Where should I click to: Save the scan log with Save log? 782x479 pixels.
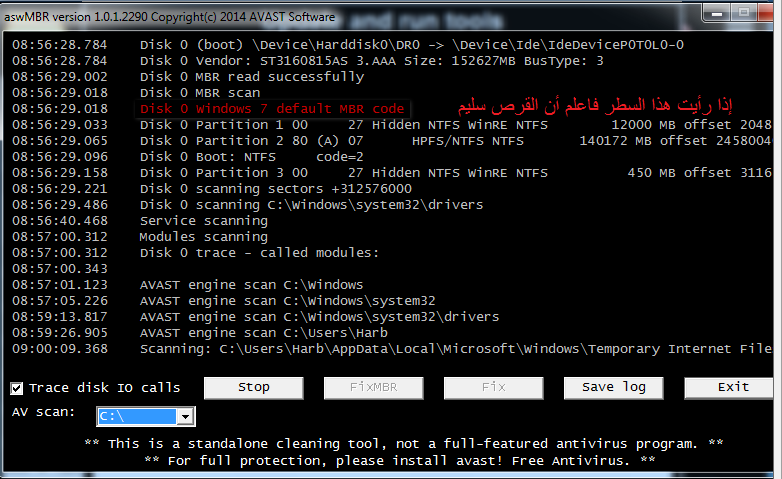click(613, 387)
